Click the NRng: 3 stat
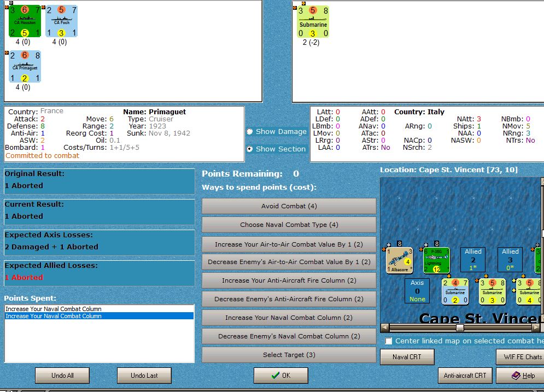This screenshot has height=392, width=544. [x=517, y=133]
